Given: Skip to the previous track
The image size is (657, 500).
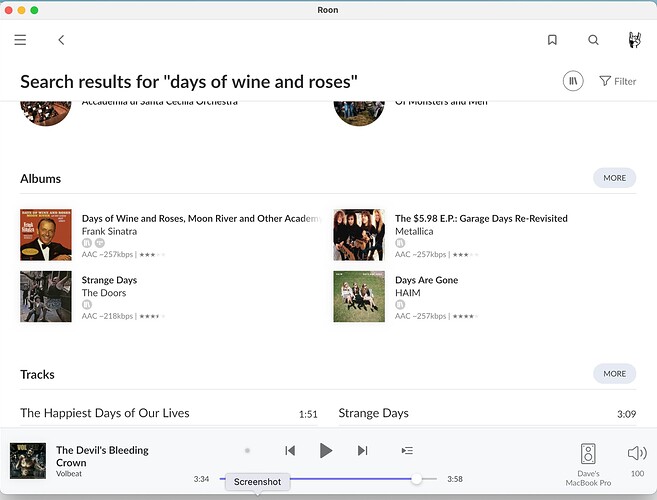Looking at the screenshot, I should 290,451.
